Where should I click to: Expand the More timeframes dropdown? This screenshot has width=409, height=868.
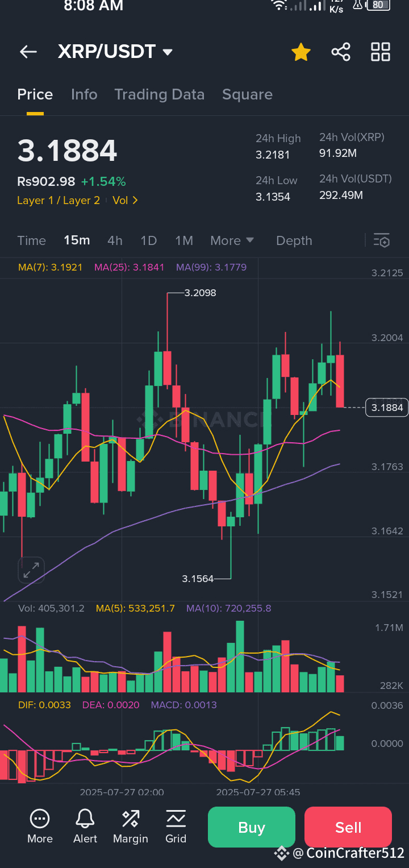pyautogui.click(x=232, y=240)
